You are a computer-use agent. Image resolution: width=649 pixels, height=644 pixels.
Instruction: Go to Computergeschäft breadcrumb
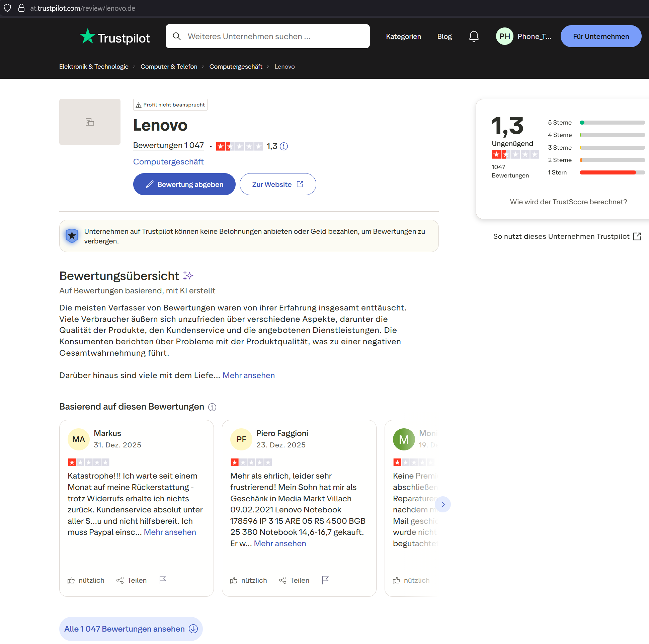pyautogui.click(x=236, y=67)
